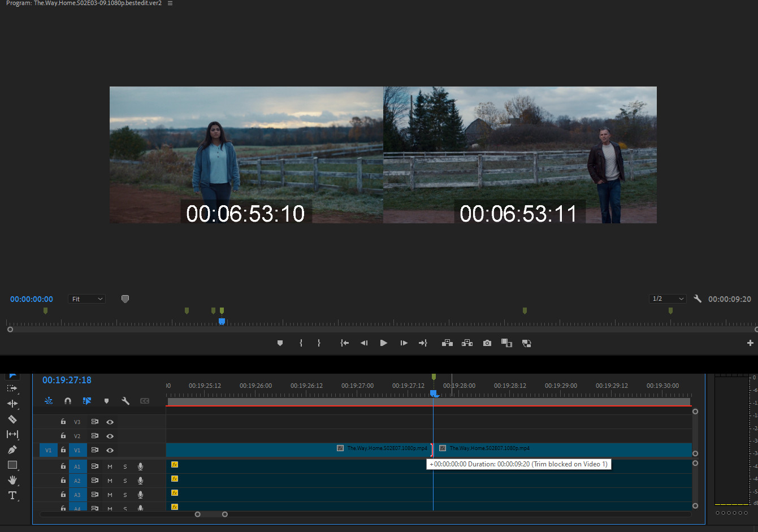Toggle track targeting for A1
The height and width of the screenshot is (532, 758).
click(77, 466)
